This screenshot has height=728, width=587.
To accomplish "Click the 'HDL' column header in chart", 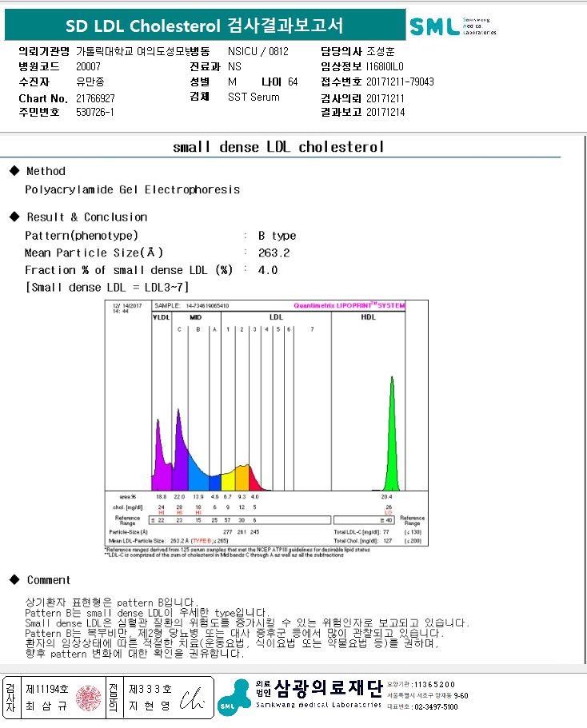I will tap(368, 317).
